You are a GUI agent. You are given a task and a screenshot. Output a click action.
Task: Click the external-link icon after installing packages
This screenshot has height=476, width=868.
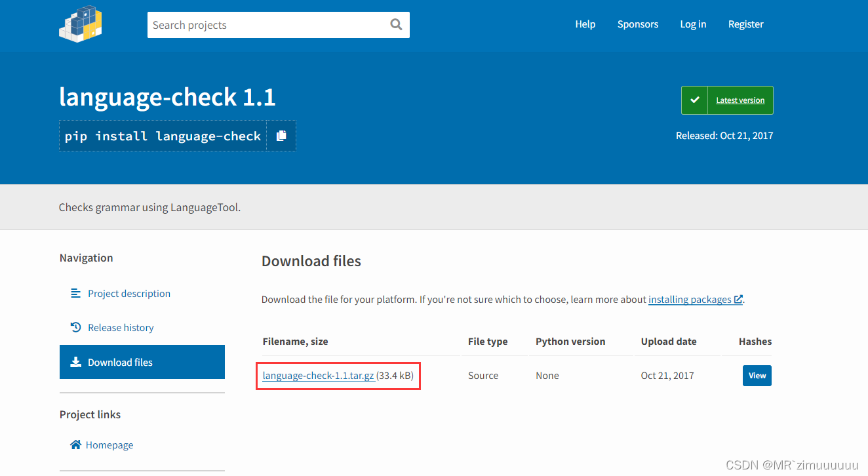click(x=738, y=299)
